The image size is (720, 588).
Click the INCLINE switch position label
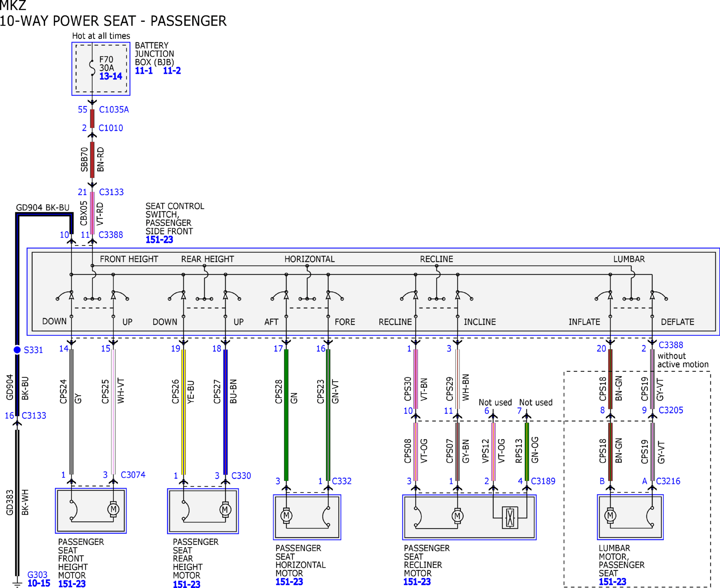click(x=479, y=322)
